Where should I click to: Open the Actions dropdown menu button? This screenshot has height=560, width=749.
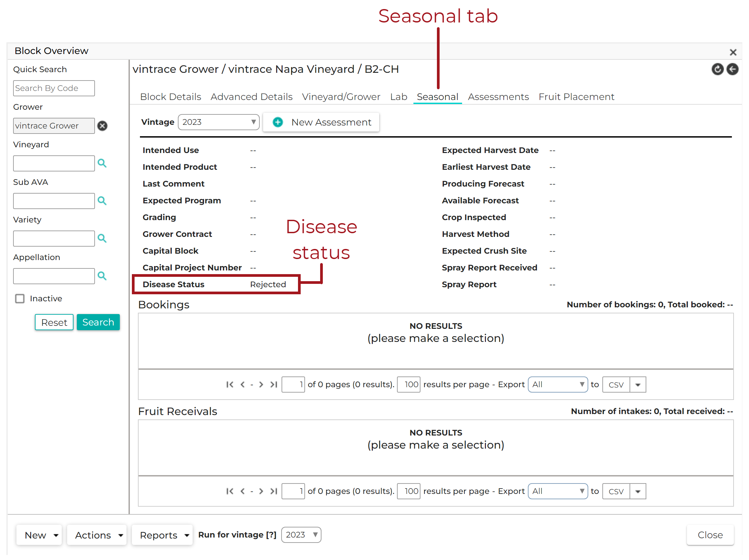tap(97, 535)
